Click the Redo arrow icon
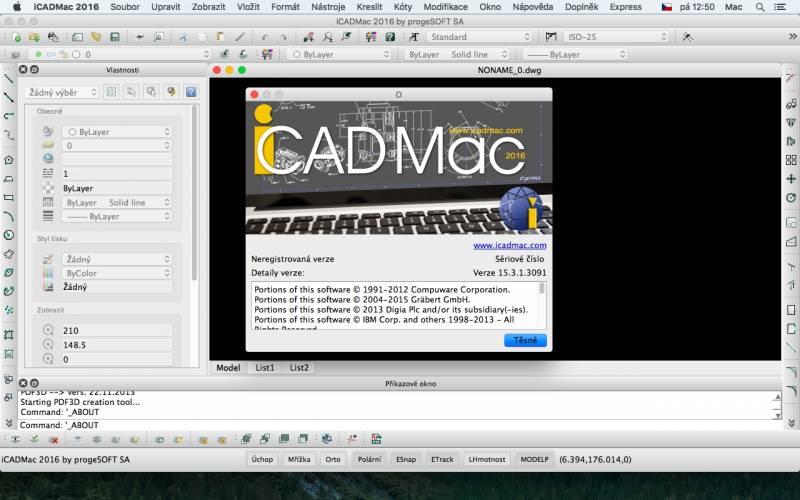The image size is (800, 500). tap(284, 37)
